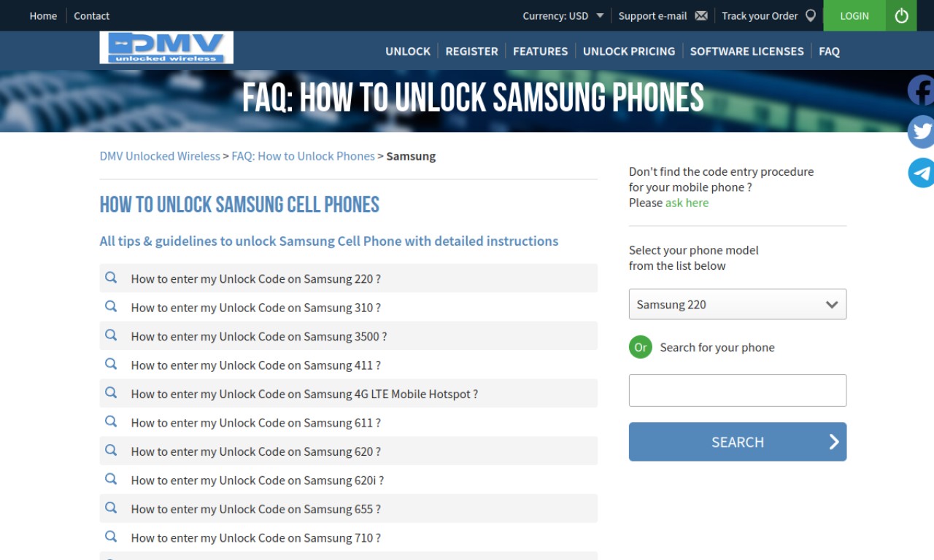The image size is (934, 560).
Task: Click the Telegram icon on right edge
Action: 921,173
